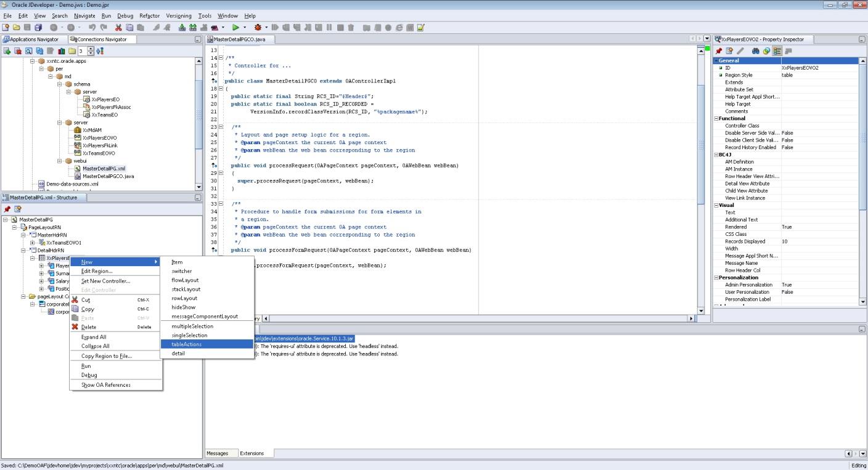Click the refresh icon in navigator toolbar
868x470 pixels.
39,51
